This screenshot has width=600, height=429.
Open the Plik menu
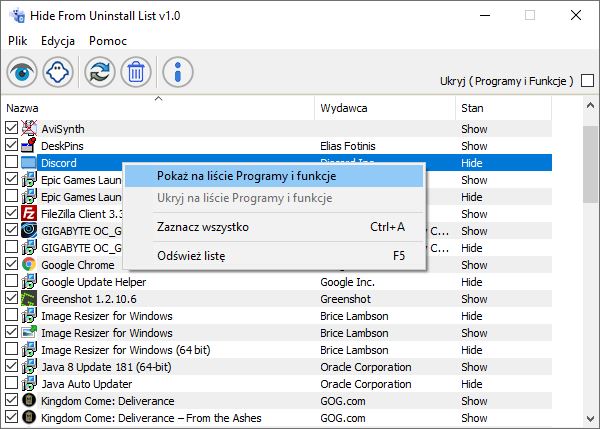(18, 41)
